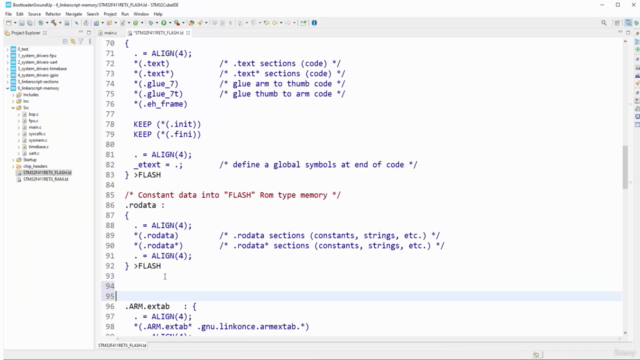
Task: Click the bottom STM32F411RETX_FLASH.ld tab label
Action: (122, 345)
